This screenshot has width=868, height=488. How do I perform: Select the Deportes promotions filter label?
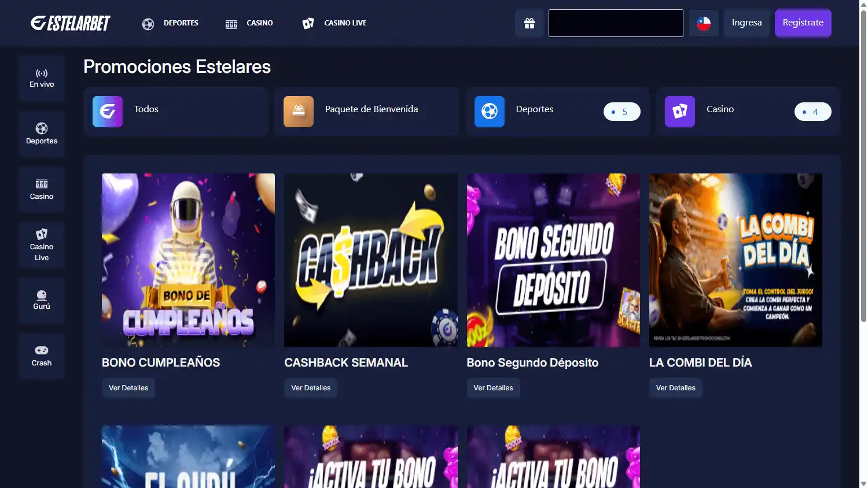tap(535, 109)
